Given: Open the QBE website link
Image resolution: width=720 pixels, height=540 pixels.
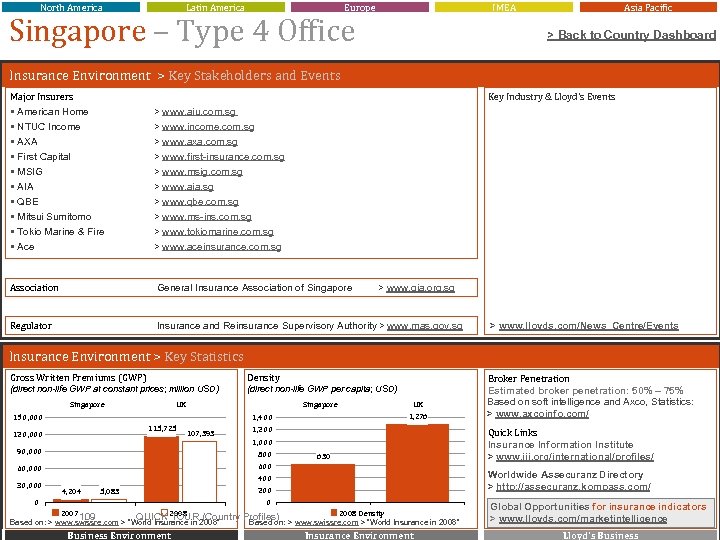Looking at the screenshot, I should (x=200, y=202).
